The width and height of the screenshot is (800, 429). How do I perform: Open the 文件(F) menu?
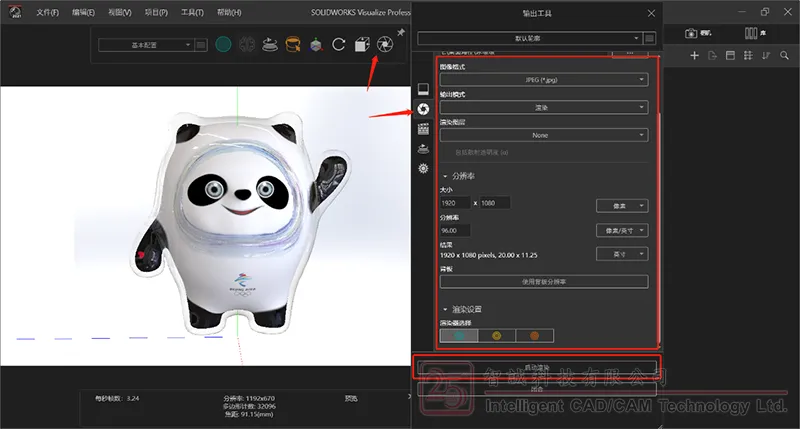pos(47,12)
